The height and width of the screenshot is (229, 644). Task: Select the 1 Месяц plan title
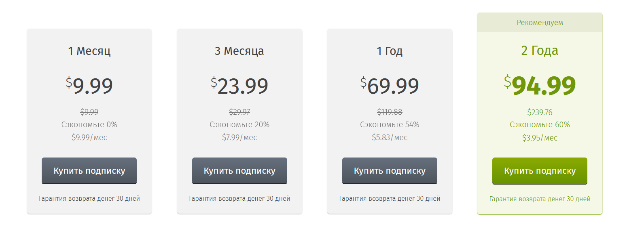89,51
